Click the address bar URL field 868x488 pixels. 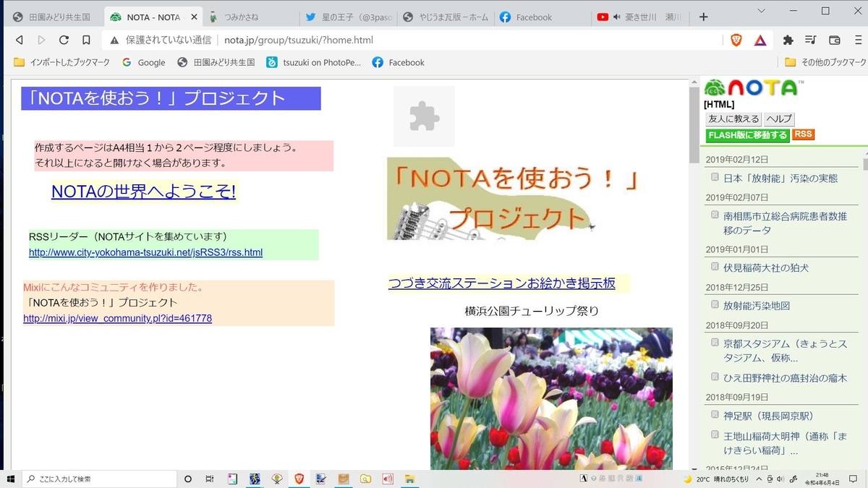pyautogui.click(x=412, y=40)
